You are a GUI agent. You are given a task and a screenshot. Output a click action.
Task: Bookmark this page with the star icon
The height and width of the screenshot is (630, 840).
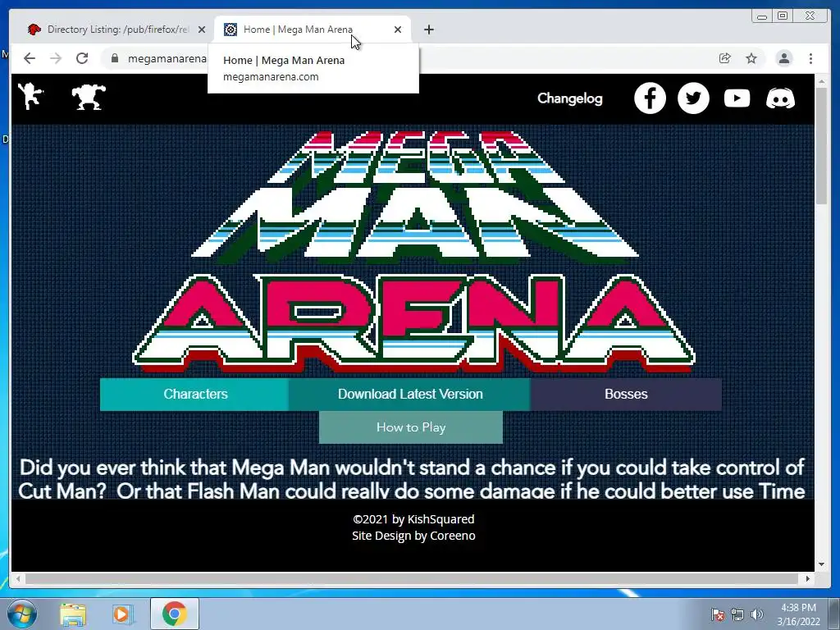751,58
